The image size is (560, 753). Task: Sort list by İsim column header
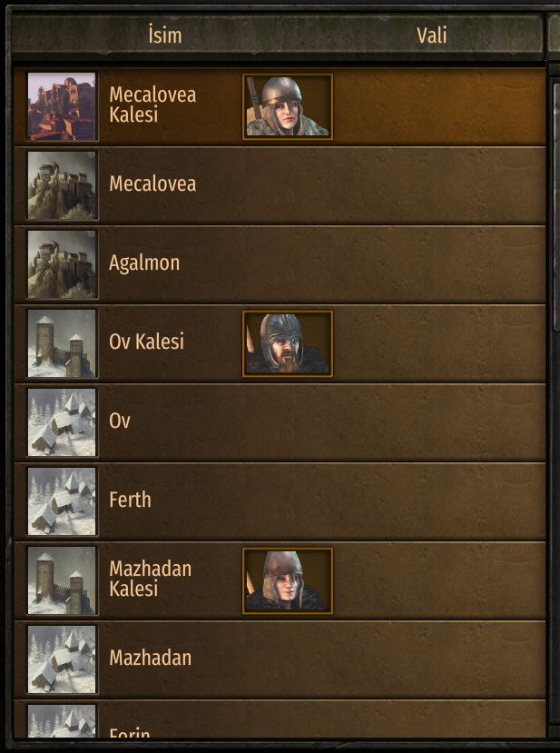(x=165, y=35)
